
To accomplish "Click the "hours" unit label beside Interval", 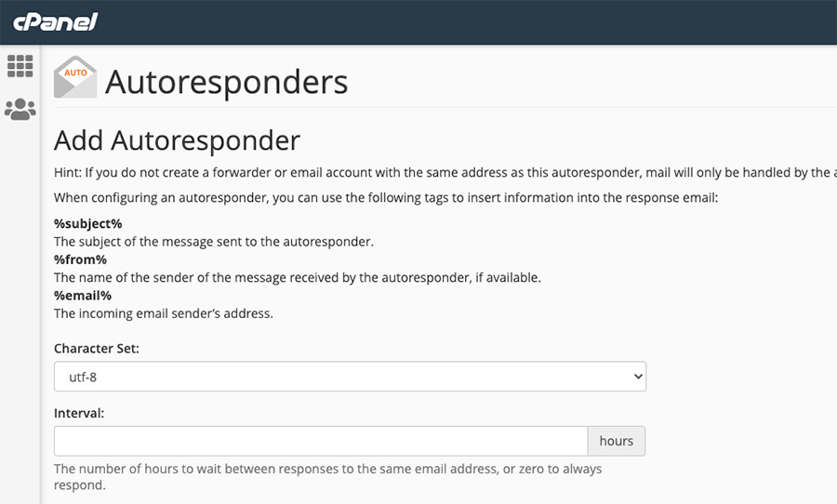I will click(616, 441).
